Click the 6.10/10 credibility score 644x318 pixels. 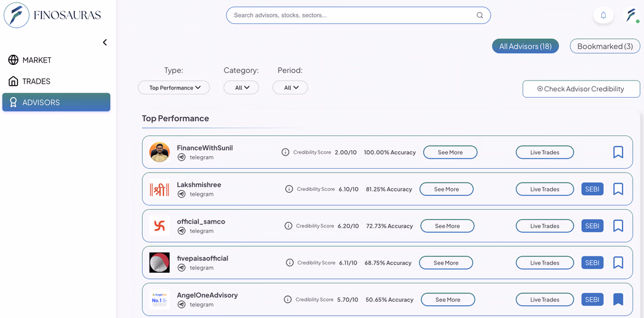pyautogui.click(x=348, y=190)
